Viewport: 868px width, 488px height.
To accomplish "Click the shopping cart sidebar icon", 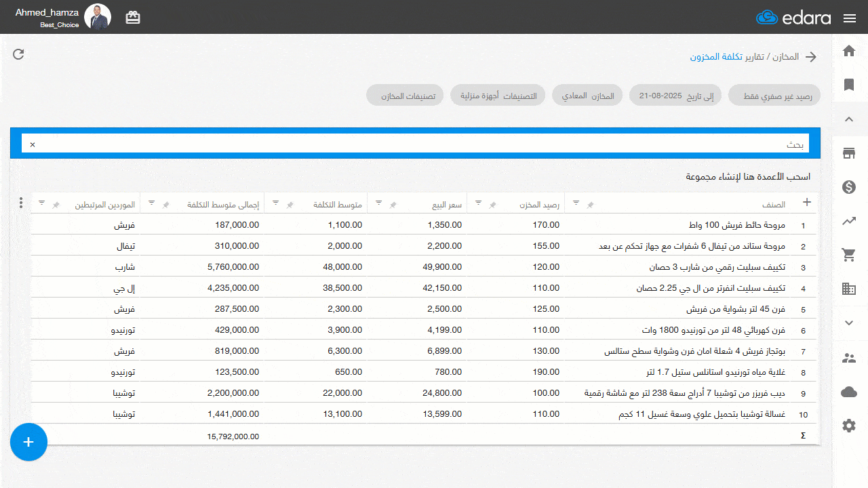I will pos(848,255).
